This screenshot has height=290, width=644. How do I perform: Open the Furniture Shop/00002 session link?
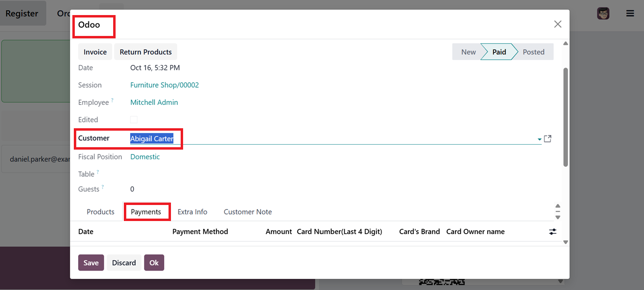tap(165, 85)
